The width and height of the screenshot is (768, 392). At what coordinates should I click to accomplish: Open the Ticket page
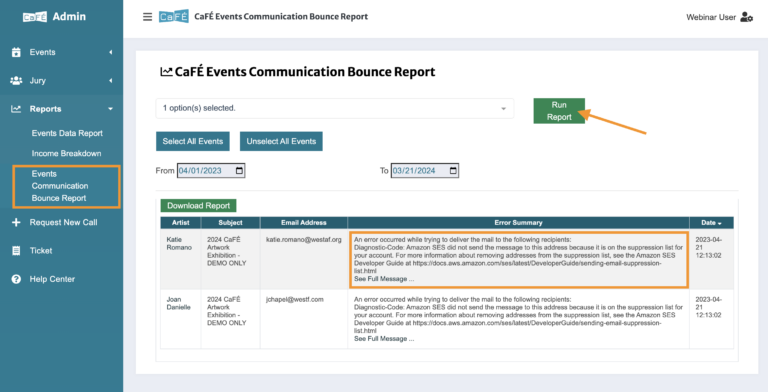(41, 251)
